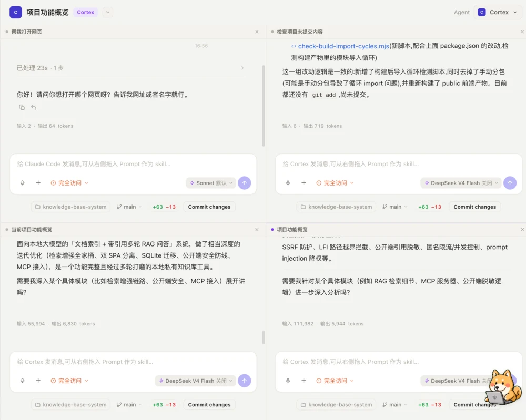Click knowledge-base-system folder in 检查项目未提交内容 panel

click(337, 207)
